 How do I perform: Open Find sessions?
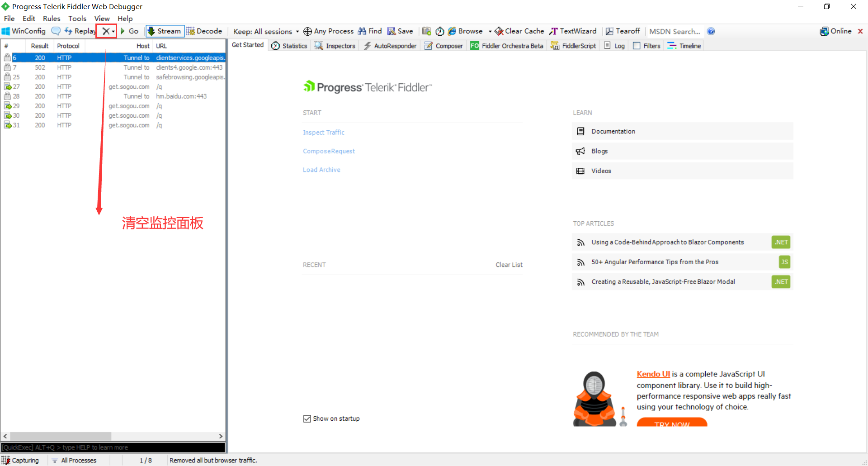click(370, 31)
